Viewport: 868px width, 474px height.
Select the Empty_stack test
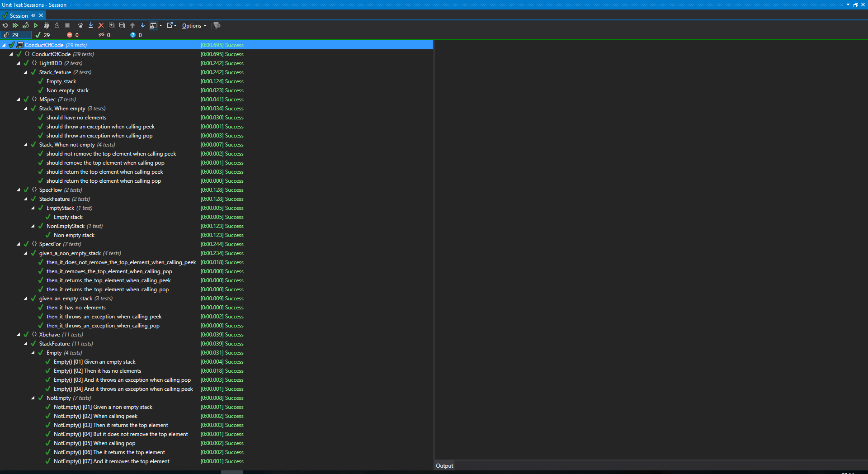pyautogui.click(x=61, y=81)
